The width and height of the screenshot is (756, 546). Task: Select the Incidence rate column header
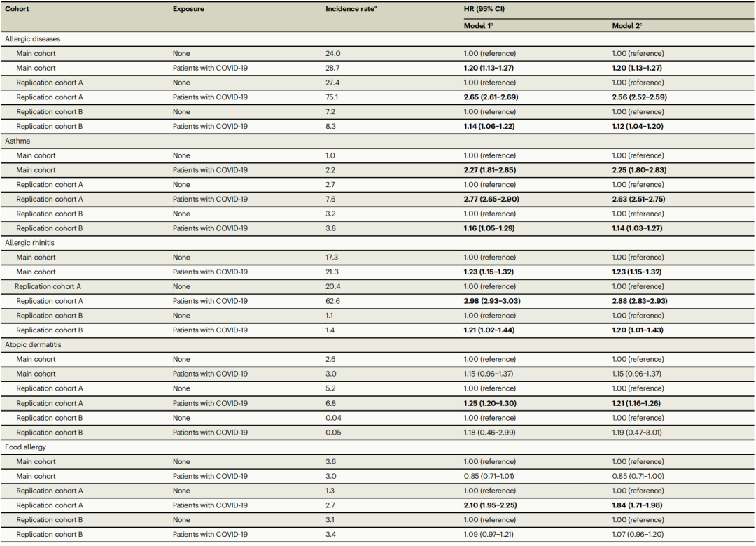click(351, 9)
